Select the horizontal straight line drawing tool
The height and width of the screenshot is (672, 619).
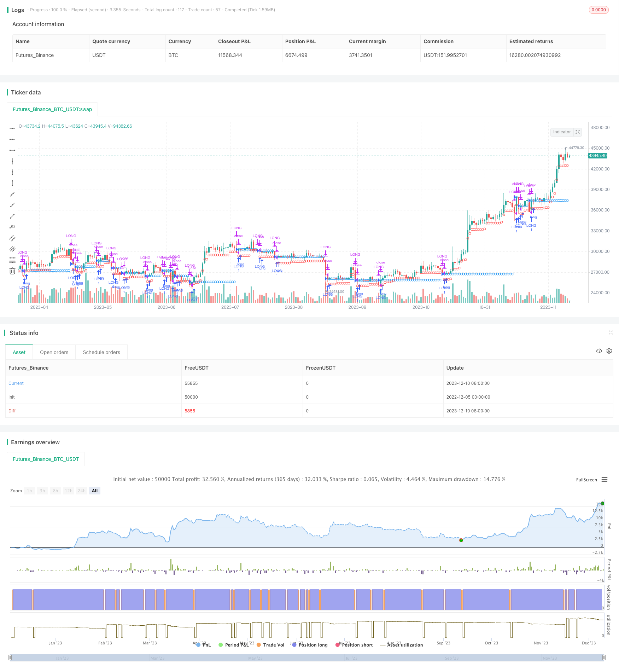(x=12, y=128)
